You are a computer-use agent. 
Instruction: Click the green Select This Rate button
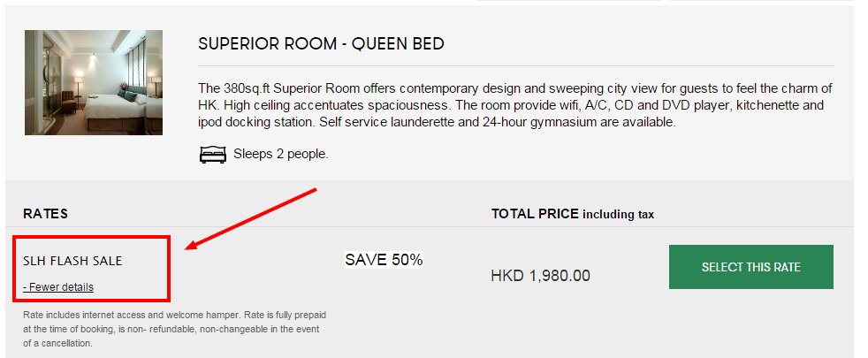(x=750, y=267)
